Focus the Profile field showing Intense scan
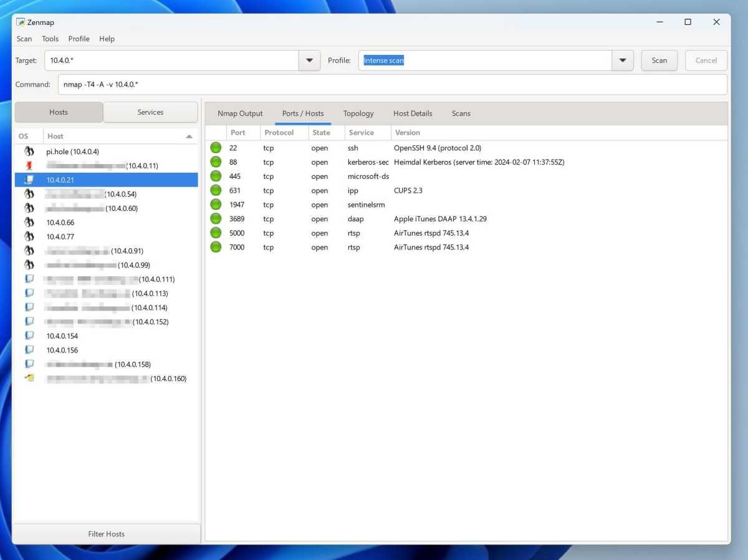 pos(485,60)
